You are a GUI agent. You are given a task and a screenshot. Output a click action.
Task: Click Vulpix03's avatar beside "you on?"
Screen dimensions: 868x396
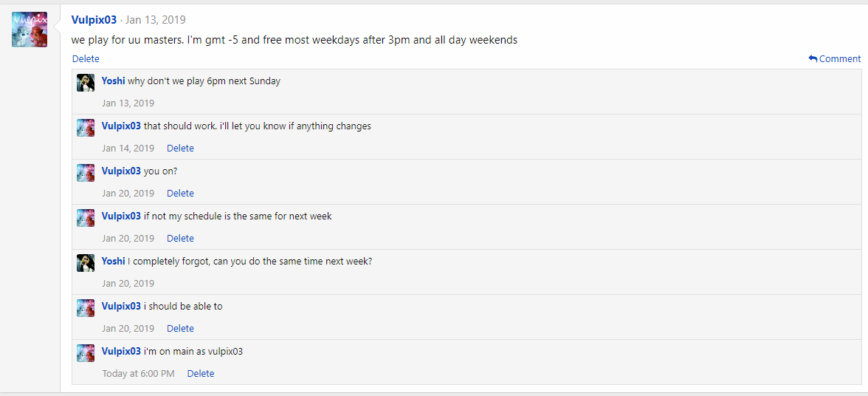click(86, 173)
